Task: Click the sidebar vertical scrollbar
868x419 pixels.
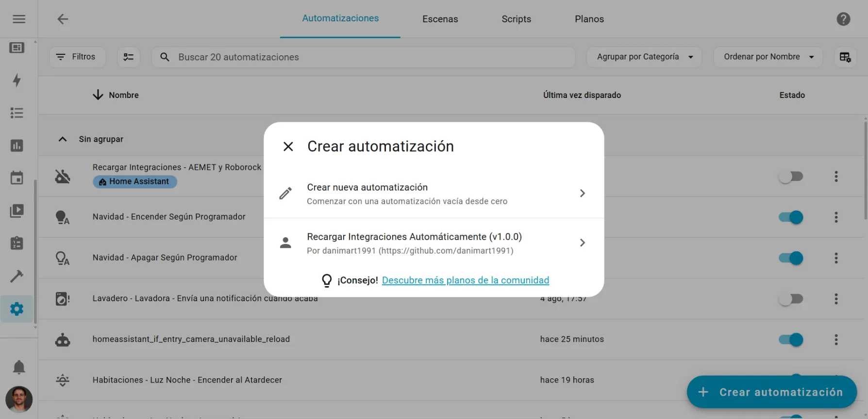Action: click(x=35, y=251)
